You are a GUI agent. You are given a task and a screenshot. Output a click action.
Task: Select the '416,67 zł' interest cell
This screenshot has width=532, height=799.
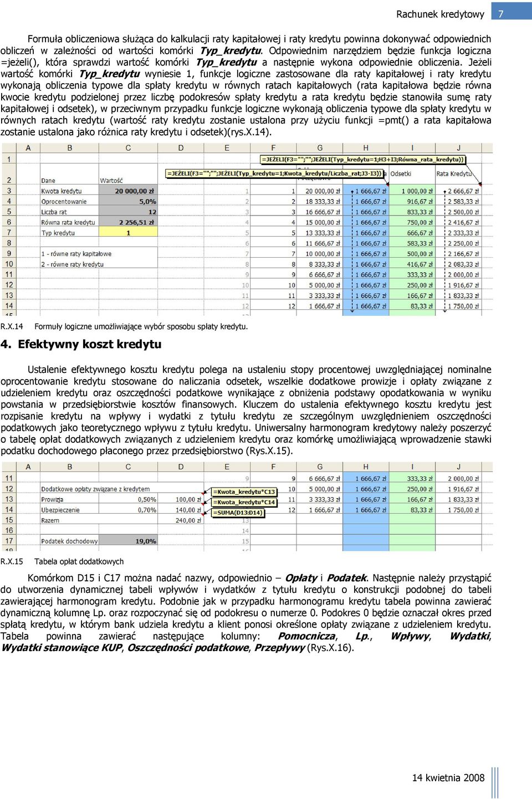412,265
